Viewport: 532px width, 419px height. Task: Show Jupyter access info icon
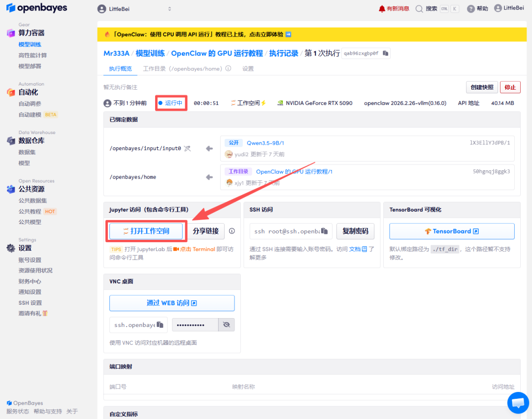232,231
